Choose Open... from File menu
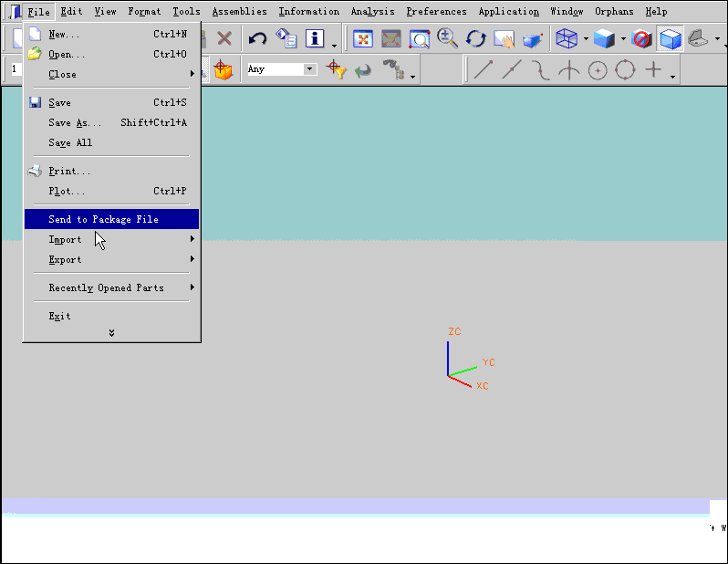This screenshot has height=564, width=728. 111,55
